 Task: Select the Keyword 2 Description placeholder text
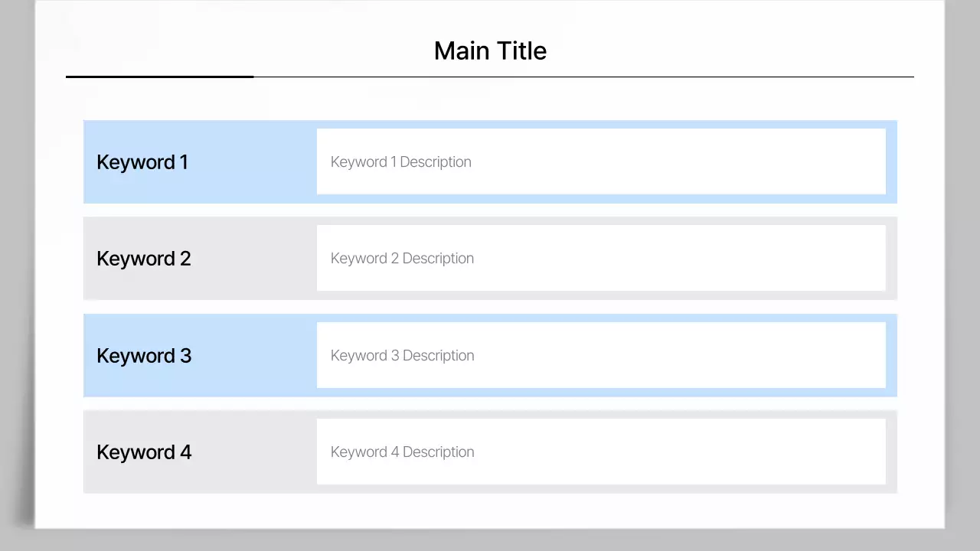click(x=403, y=259)
